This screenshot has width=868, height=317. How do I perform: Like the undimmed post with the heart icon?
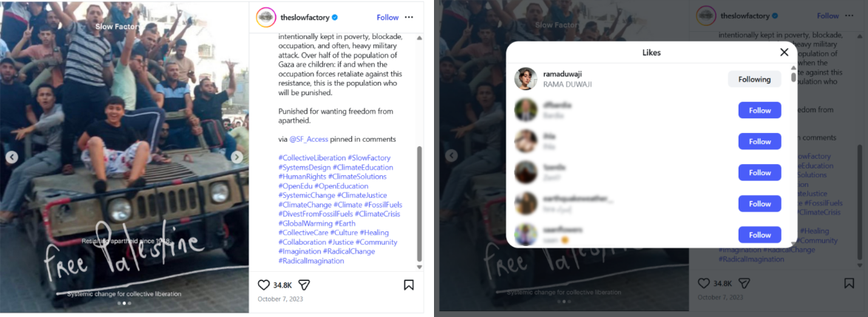click(264, 284)
